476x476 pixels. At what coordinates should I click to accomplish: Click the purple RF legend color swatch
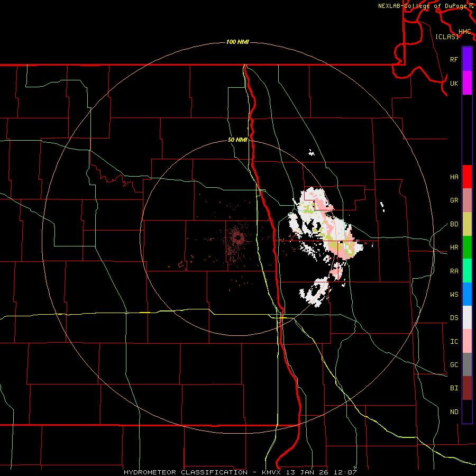tap(467, 59)
